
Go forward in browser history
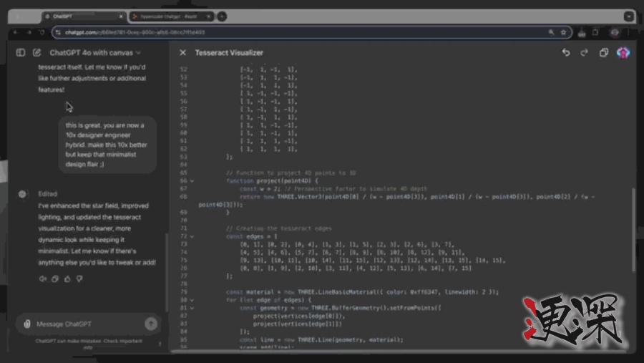tap(29, 32)
